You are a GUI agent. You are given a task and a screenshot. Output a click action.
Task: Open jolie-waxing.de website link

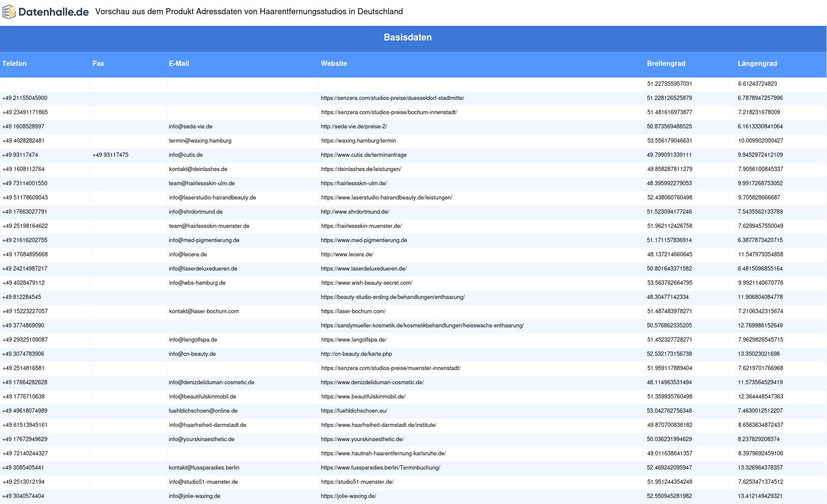pyautogui.click(x=348, y=496)
